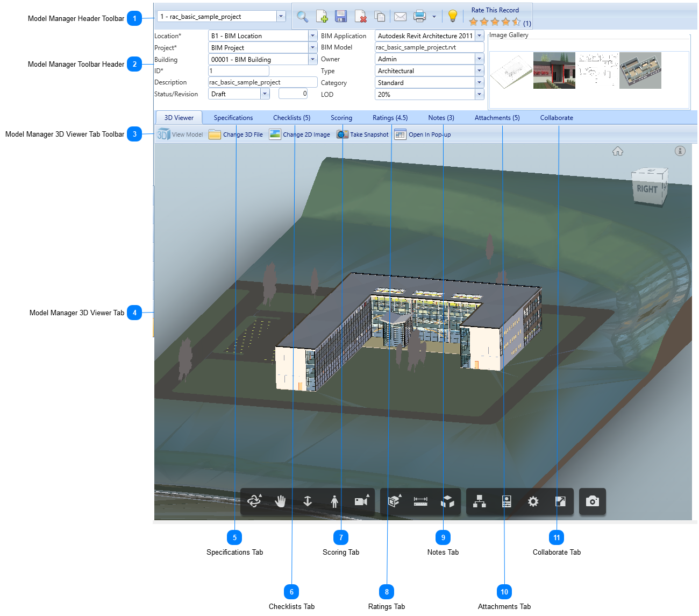Image resolution: width=699 pixels, height=616 pixels.
Task: Click the Change 3D File button
Action: (236, 134)
